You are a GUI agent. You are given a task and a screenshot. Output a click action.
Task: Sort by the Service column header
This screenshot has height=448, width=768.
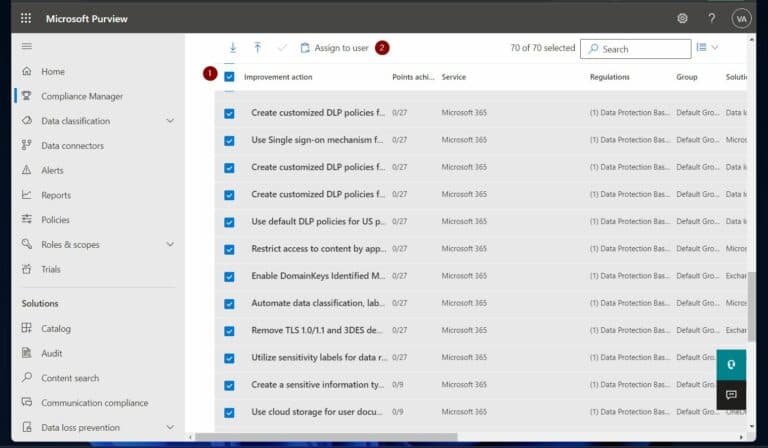click(454, 77)
